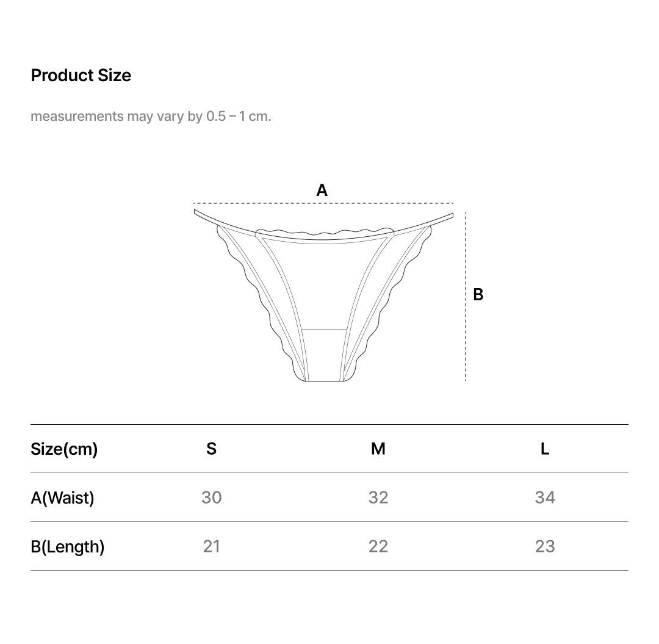Click the B(Length) row label
The height and width of the screenshot is (644, 659).
tap(68, 547)
